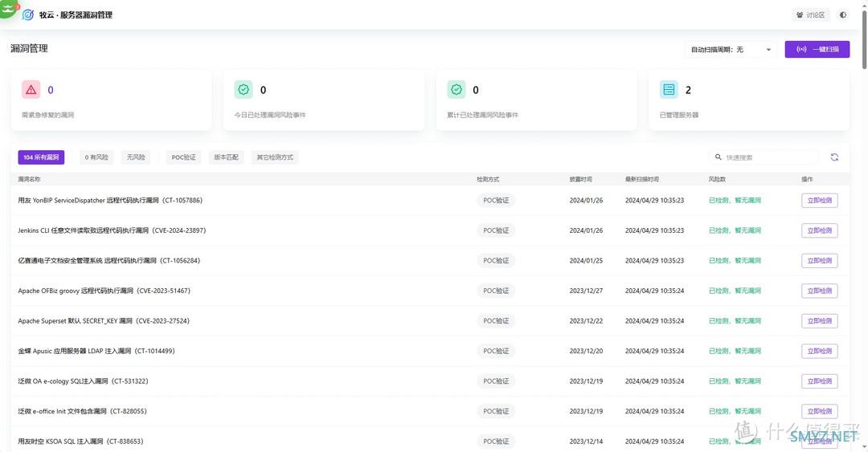Click 已检测 status in Apache OFBiz row
868x452 pixels.
click(x=735, y=291)
